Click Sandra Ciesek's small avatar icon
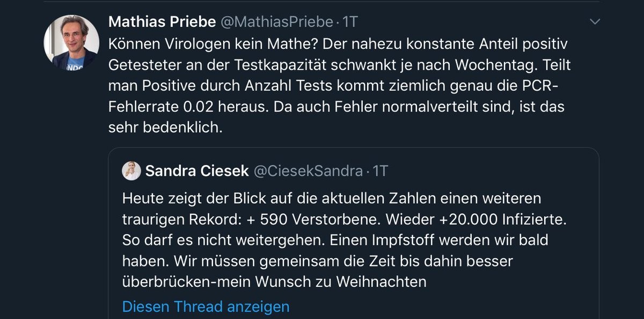Screen dimensions: 644x319 pos(131,171)
